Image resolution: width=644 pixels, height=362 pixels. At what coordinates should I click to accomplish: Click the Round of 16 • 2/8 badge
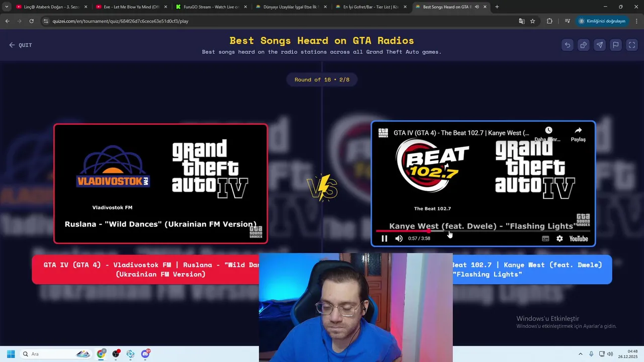[322, 79]
